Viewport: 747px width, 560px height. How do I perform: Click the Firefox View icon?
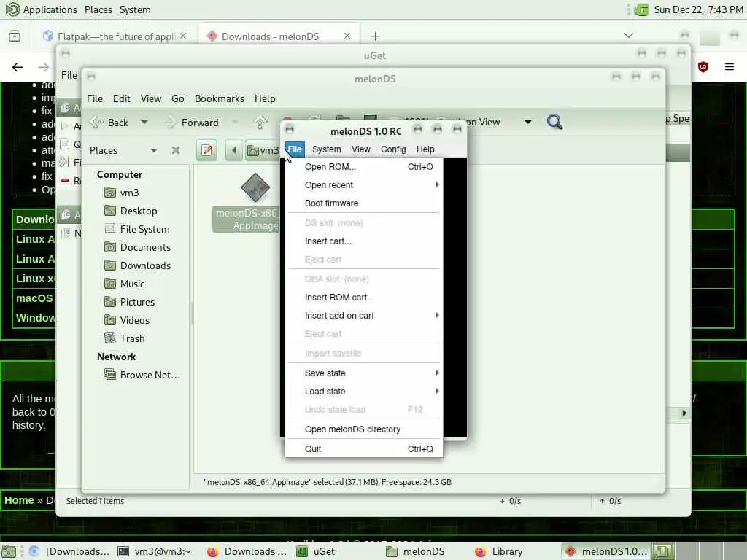pos(15,36)
